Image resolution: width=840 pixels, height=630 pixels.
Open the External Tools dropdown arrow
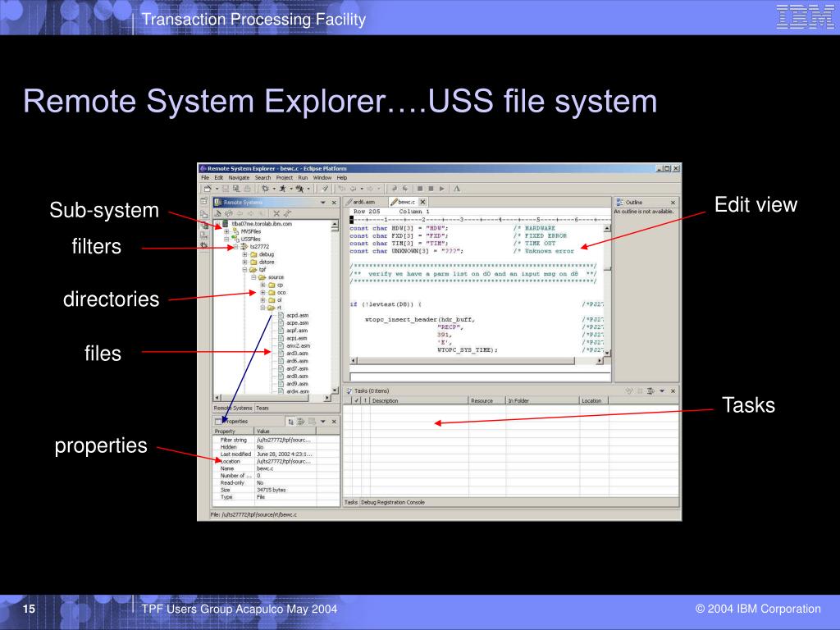[x=308, y=189]
